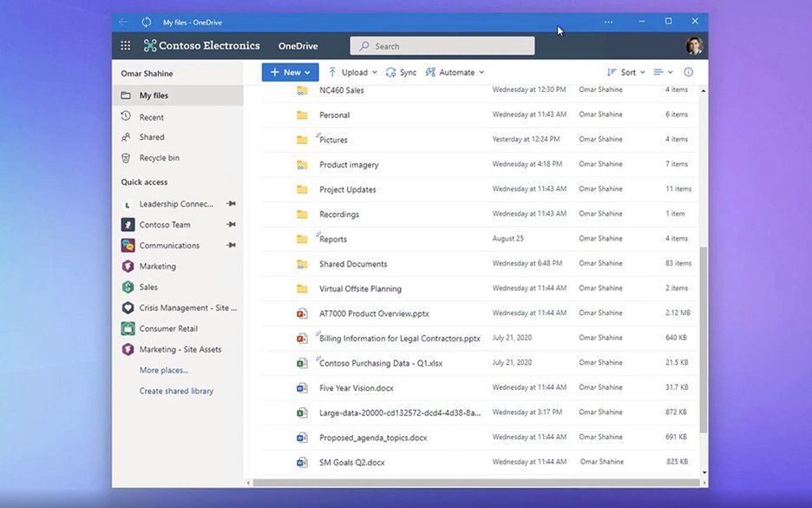
Task: Select the Shared section
Action: click(152, 136)
